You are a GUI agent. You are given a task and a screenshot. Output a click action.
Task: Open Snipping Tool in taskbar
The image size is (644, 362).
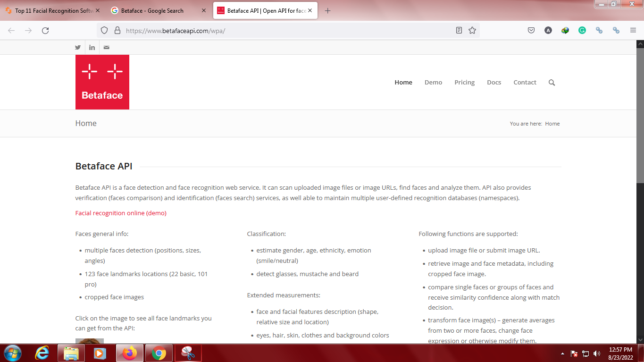(x=188, y=353)
